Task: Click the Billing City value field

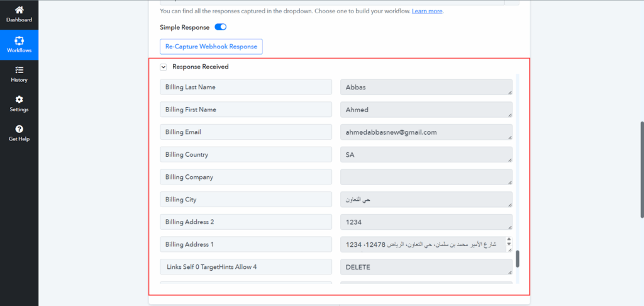Action: [x=426, y=200]
